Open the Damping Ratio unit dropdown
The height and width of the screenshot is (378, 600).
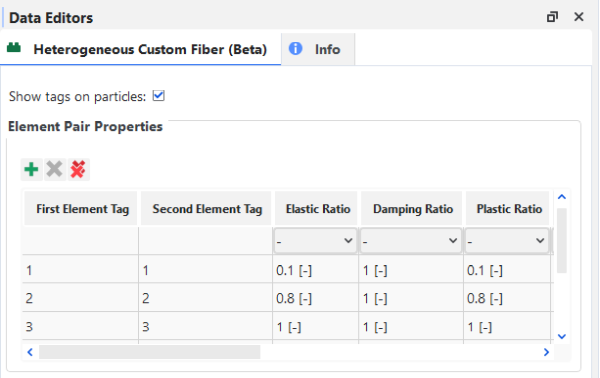(411, 241)
